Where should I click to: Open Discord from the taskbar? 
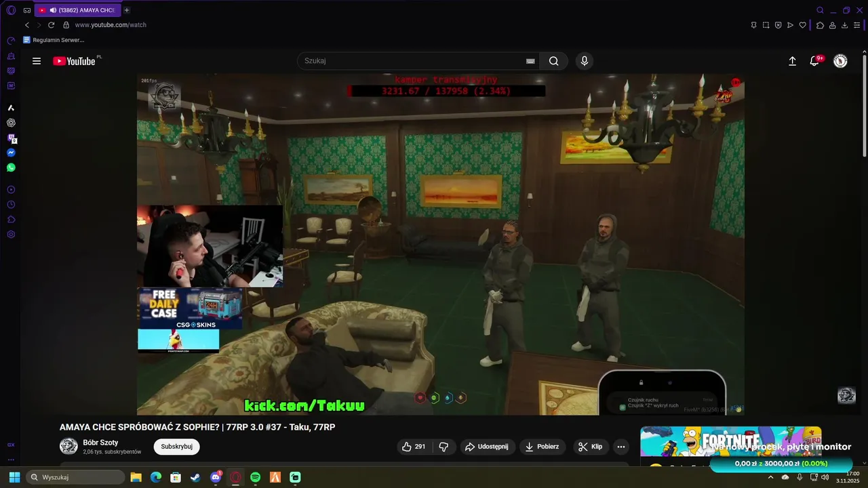point(216,477)
